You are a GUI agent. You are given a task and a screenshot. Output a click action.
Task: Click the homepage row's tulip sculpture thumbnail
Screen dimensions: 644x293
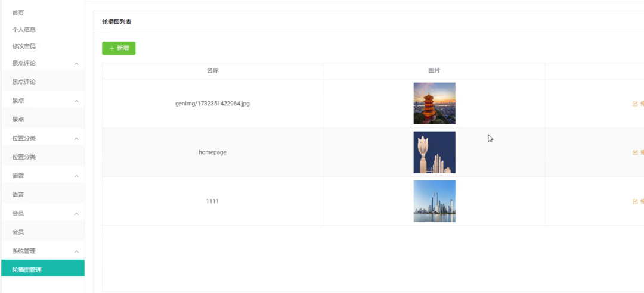tap(434, 152)
